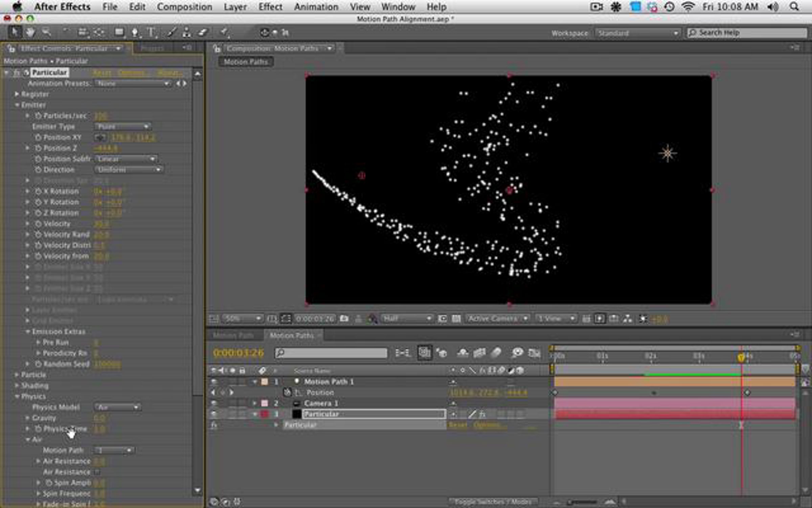
Task: Enable frame blending icon in timeline
Action: click(x=479, y=353)
